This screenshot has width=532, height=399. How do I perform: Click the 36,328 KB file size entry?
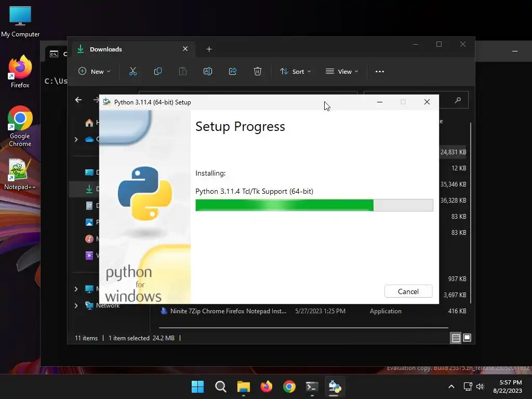pos(453,201)
